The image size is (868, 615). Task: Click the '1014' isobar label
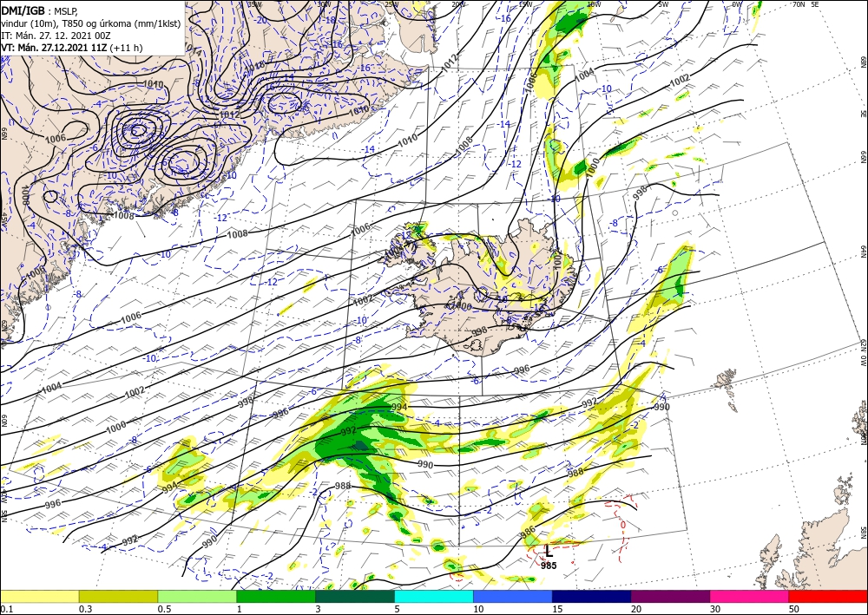click(x=192, y=49)
